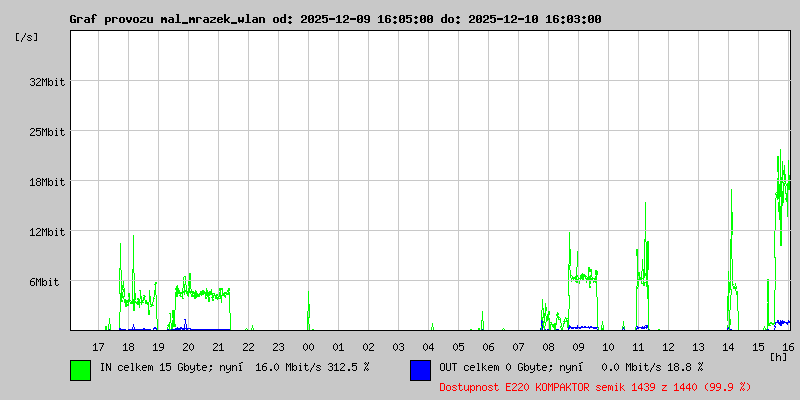
Task: Click the '13' hour axis label
Action: [698, 347]
